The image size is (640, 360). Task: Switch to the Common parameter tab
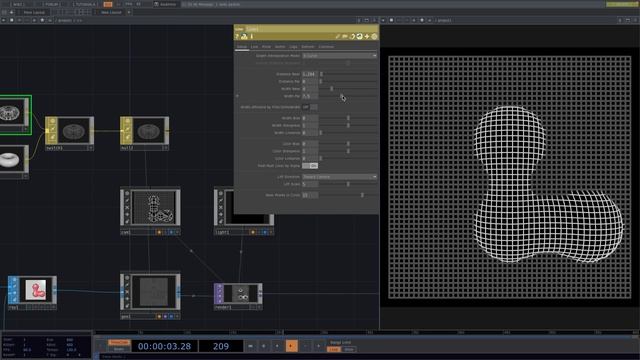click(x=326, y=47)
